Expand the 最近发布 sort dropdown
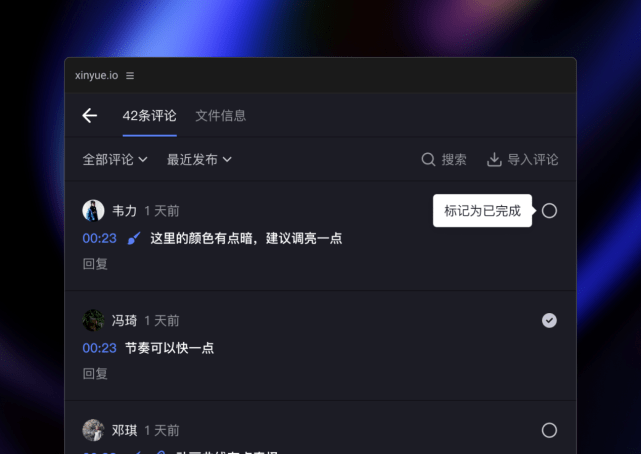 199,159
